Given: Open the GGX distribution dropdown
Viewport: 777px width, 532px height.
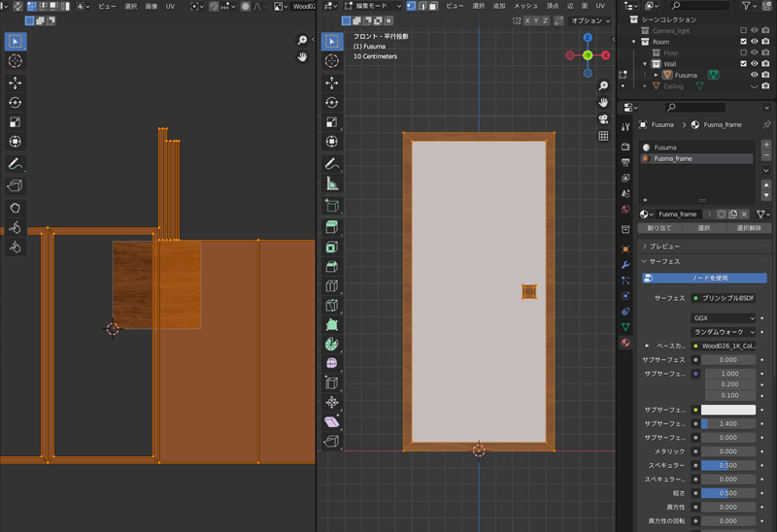Looking at the screenshot, I should [724, 318].
